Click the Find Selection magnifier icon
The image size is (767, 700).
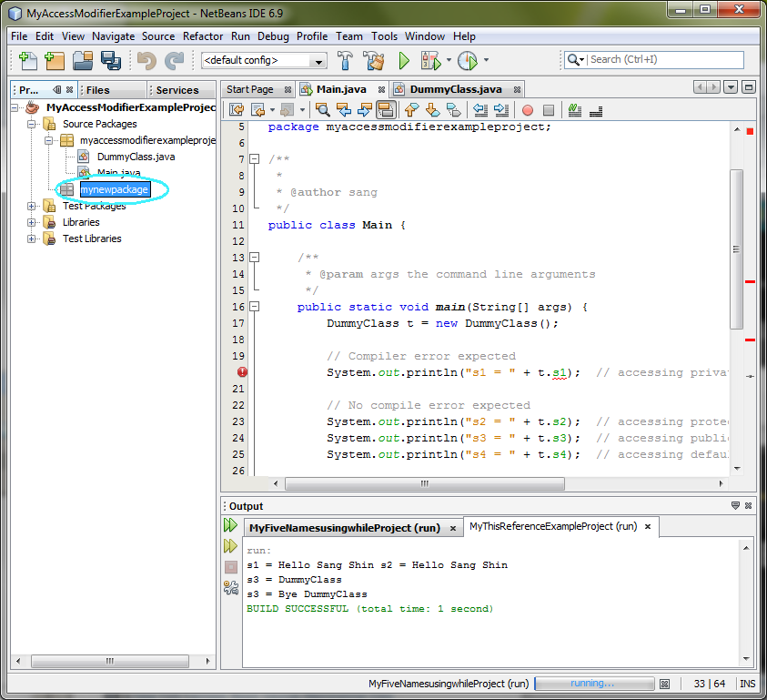click(322, 110)
